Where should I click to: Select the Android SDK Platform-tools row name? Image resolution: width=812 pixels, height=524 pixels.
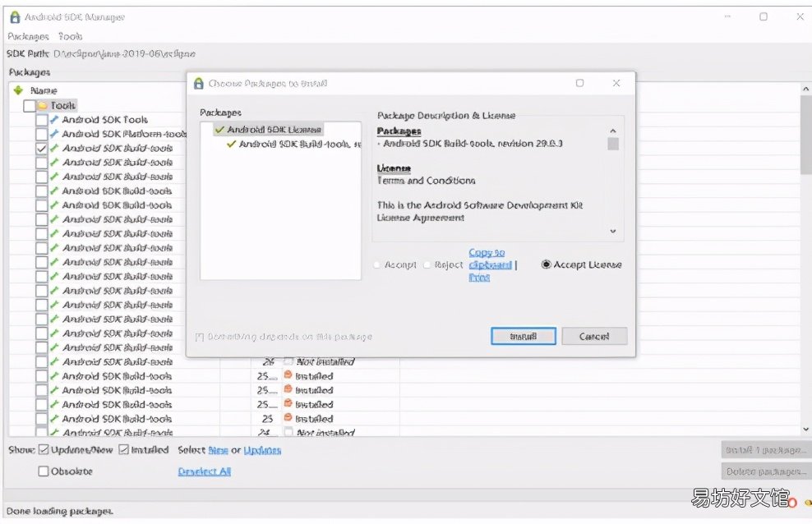[124, 134]
